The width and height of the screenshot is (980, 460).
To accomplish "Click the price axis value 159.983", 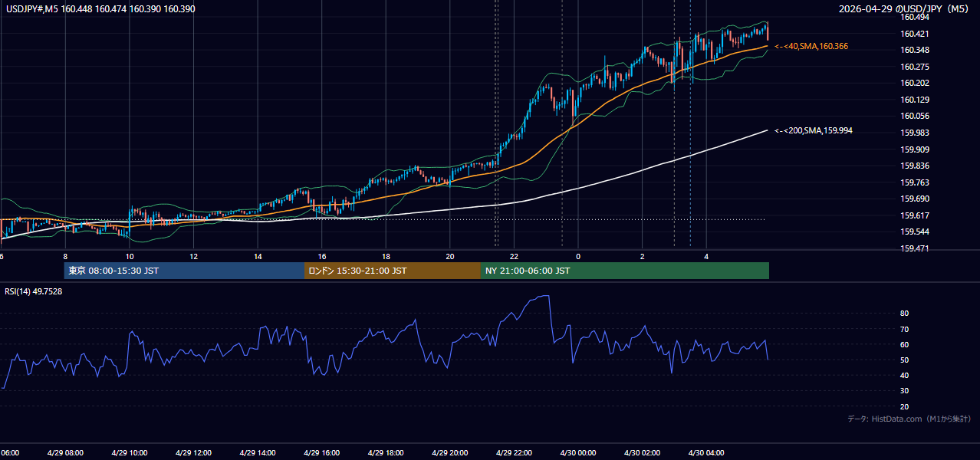I will click(914, 133).
